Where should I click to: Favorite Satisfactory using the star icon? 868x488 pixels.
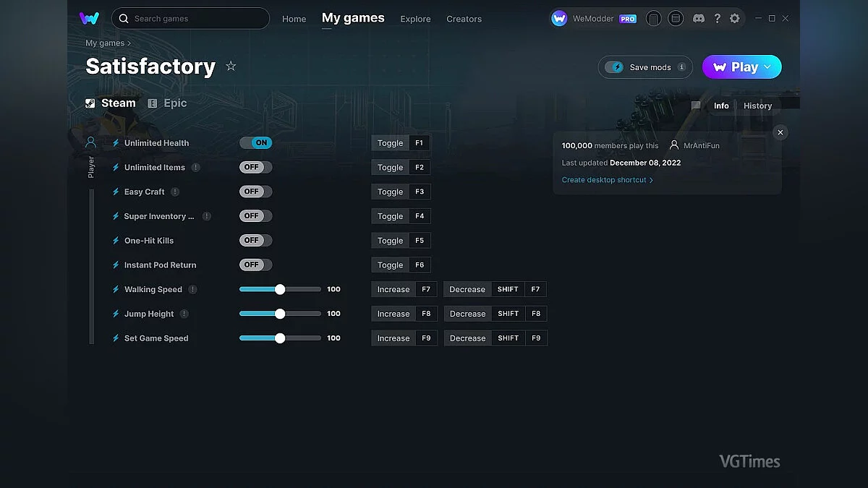pyautogui.click(x=231, y=66)
